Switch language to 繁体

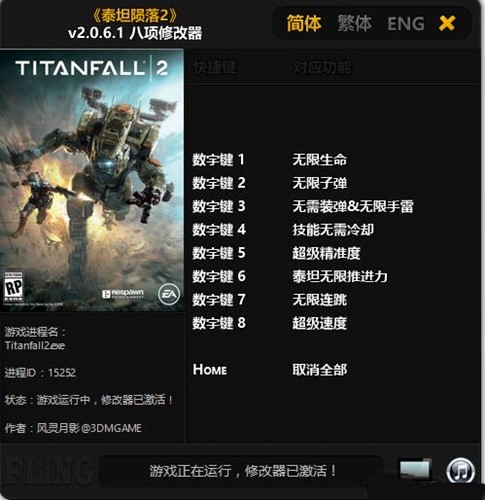click(x=354, y=23)
